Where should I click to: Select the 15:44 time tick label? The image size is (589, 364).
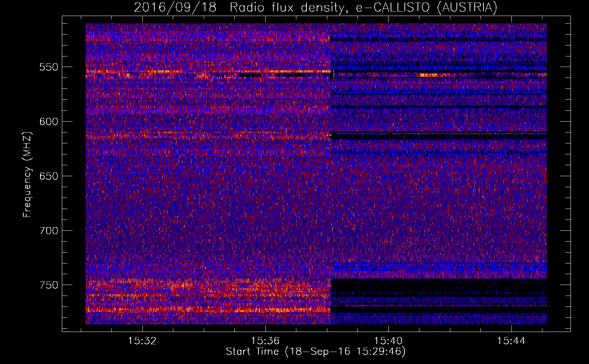pyautogui.click(x=511, y=341)
